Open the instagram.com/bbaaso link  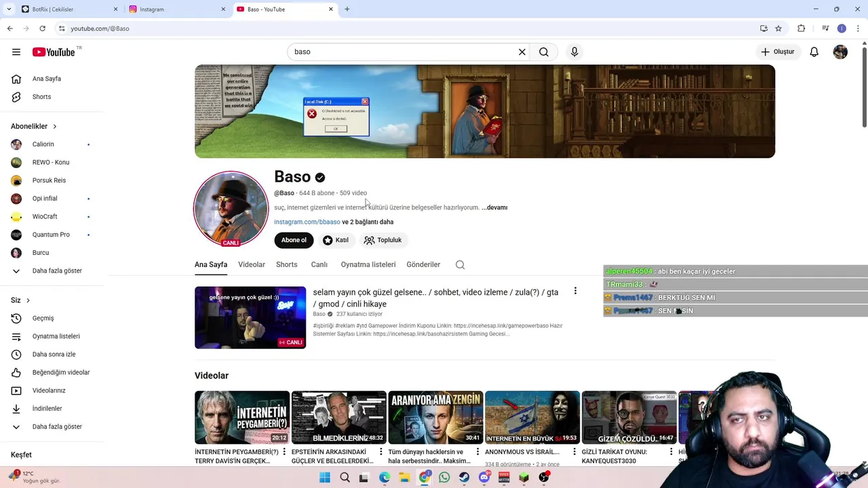coord(307,222)
